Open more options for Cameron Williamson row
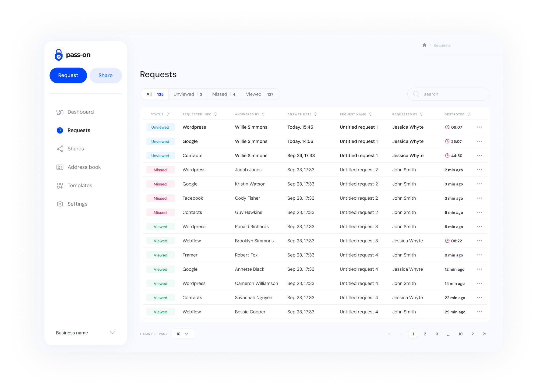 click(x=479, y=283)
